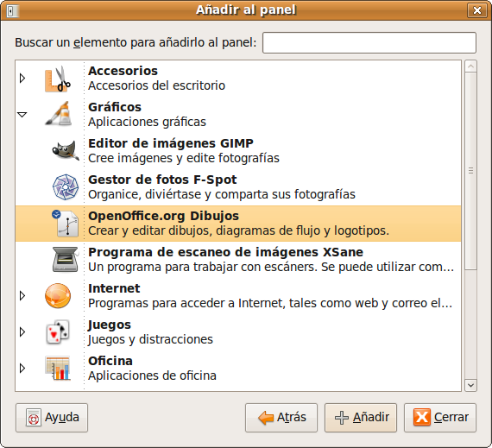Click the Accesorios scissors and ruler icon
The height and width of the screenshot is (448, 492).
[x=58, y=79]
